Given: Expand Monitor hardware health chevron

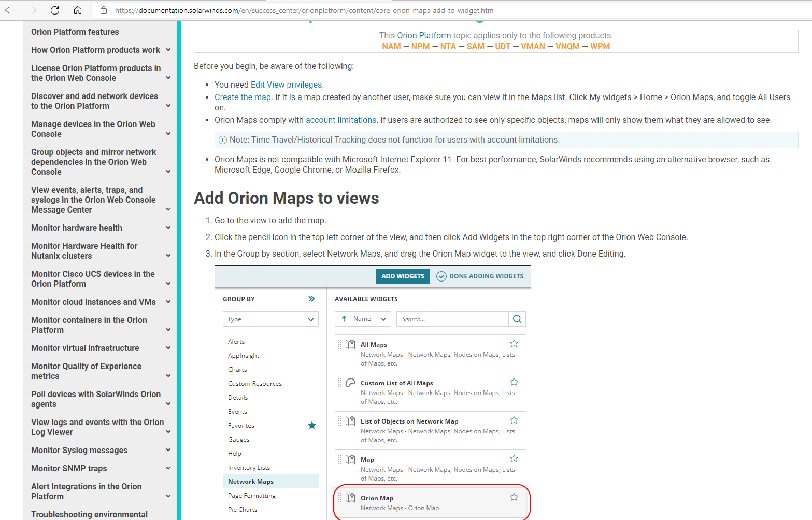Looking at the screenshot, I should (x=168, y=228).
